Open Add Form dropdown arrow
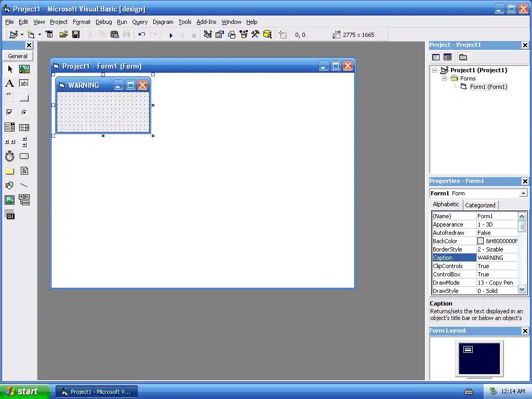This screenshot has width=532, height=399. coord(39,34)
